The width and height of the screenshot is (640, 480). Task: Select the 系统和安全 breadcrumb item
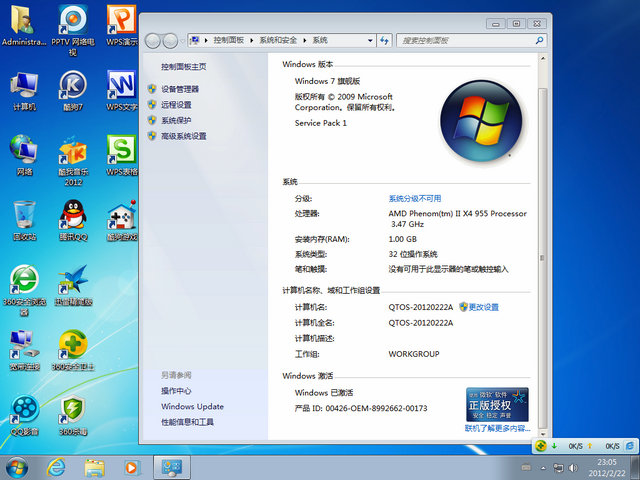point(280,40)
